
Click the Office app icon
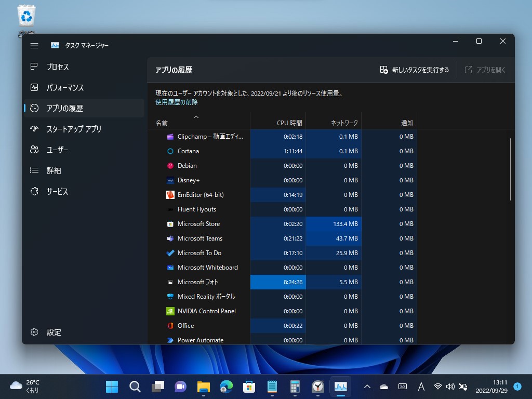pyautogui.click(x=170, y=326)
